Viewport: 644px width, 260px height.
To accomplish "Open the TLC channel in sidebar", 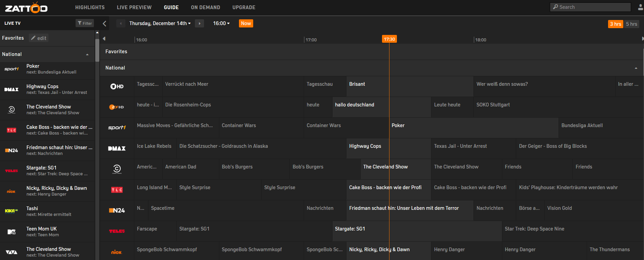I will coord(47,130).
